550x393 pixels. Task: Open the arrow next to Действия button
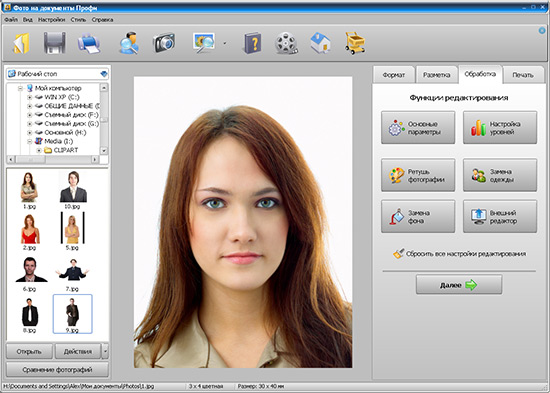(105, 351)
